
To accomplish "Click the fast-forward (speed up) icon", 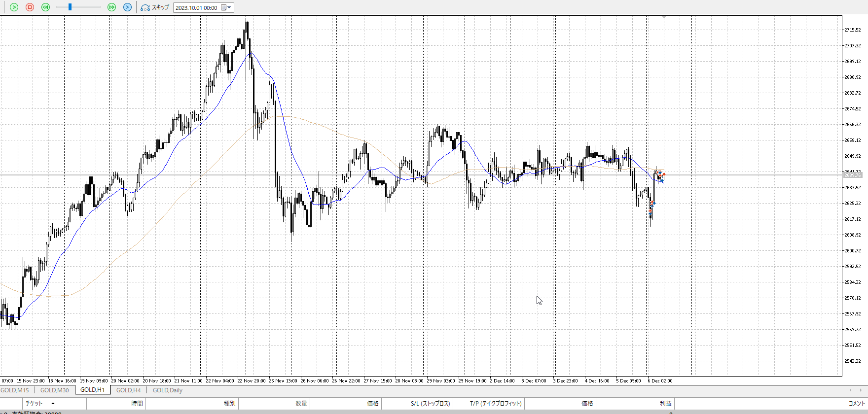I will pyautogui.click(x=111, y=7).
